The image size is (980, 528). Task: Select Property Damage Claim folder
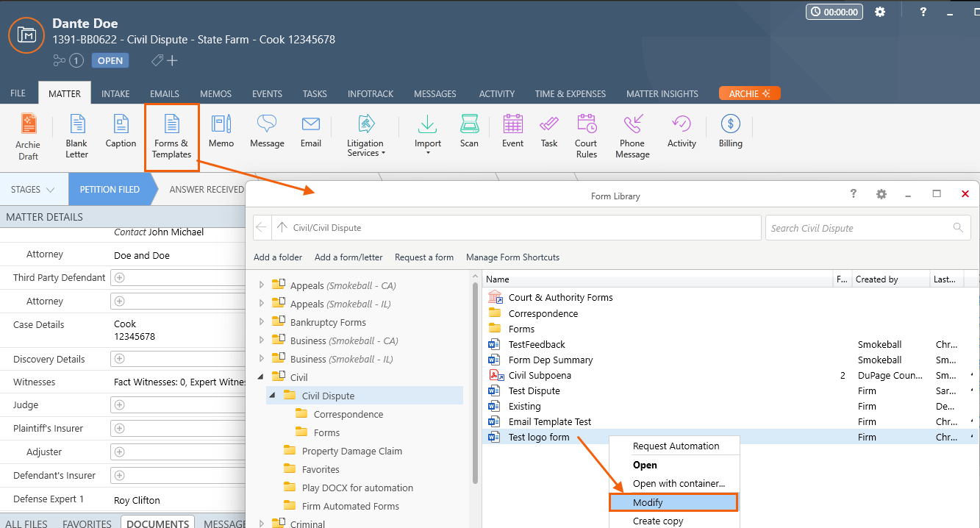352,451
